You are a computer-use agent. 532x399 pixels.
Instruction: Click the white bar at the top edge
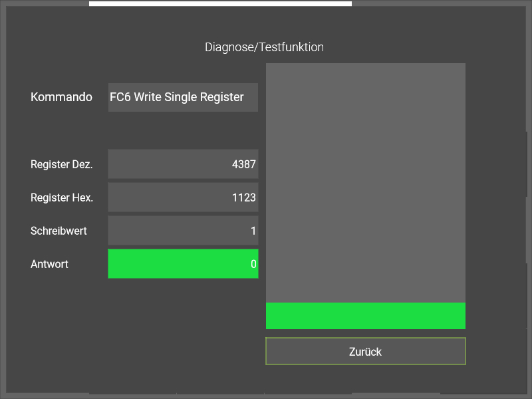point(220,3)
